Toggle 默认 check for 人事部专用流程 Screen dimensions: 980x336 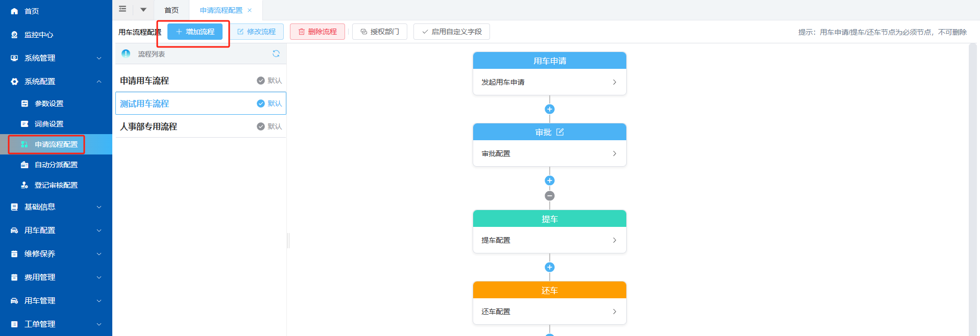tap(261, 126)
